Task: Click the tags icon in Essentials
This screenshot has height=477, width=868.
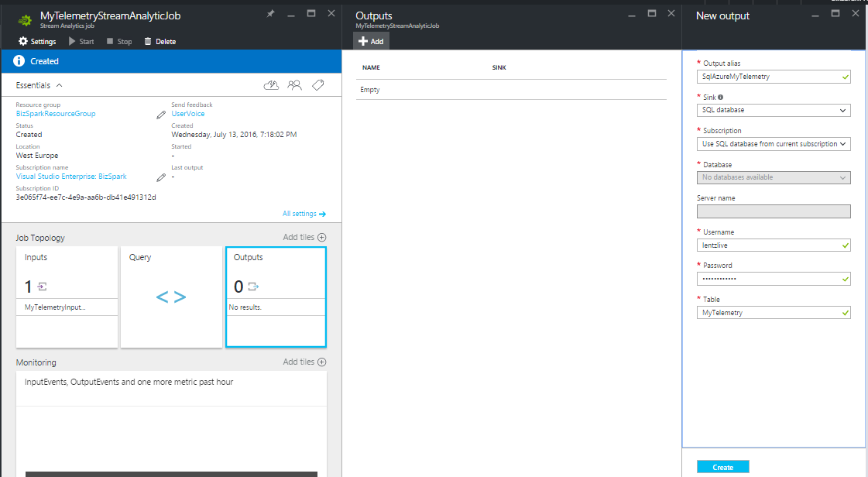Action: 317,85
